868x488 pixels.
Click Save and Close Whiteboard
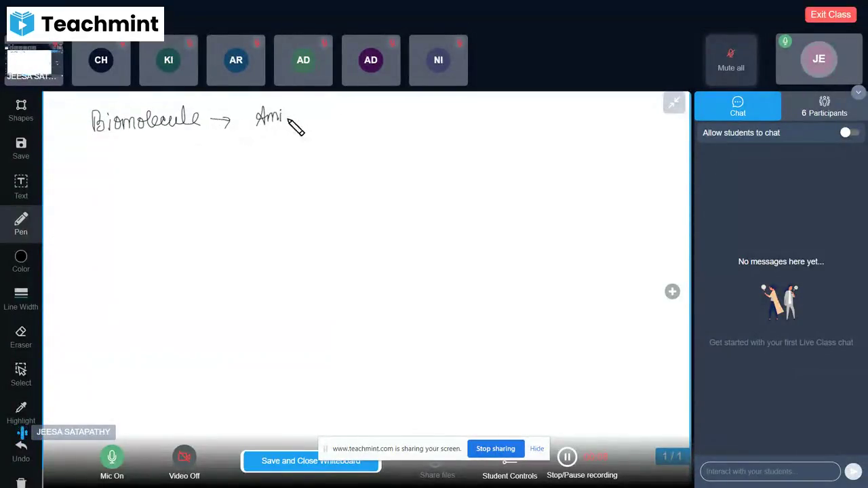311,461
